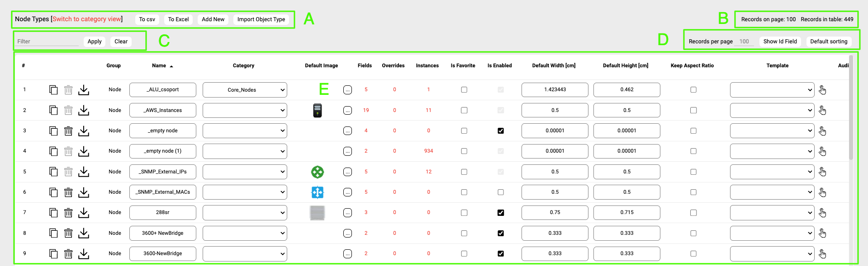Download the _AWS_Instances node type

(84, 110)
